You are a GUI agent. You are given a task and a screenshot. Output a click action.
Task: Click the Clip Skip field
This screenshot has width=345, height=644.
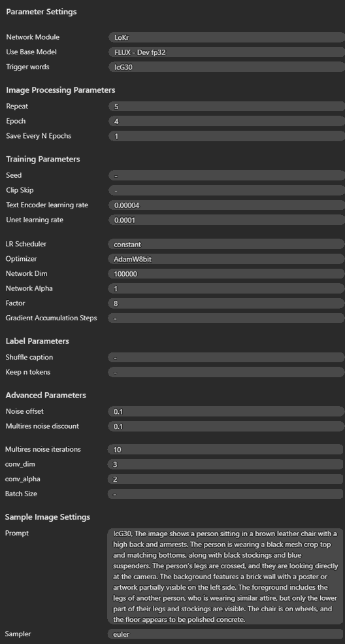pyautogui.click(x=227, y=190)
